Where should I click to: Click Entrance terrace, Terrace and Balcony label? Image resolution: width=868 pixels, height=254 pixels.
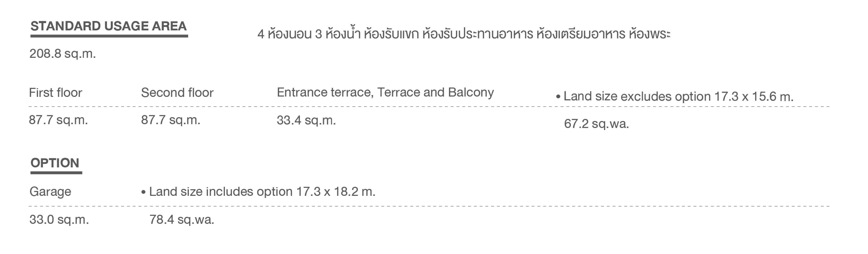coord(385,92)
